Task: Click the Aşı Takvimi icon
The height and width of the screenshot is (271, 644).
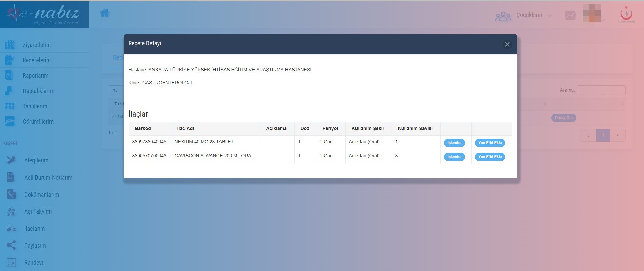Action: (11, 211)
